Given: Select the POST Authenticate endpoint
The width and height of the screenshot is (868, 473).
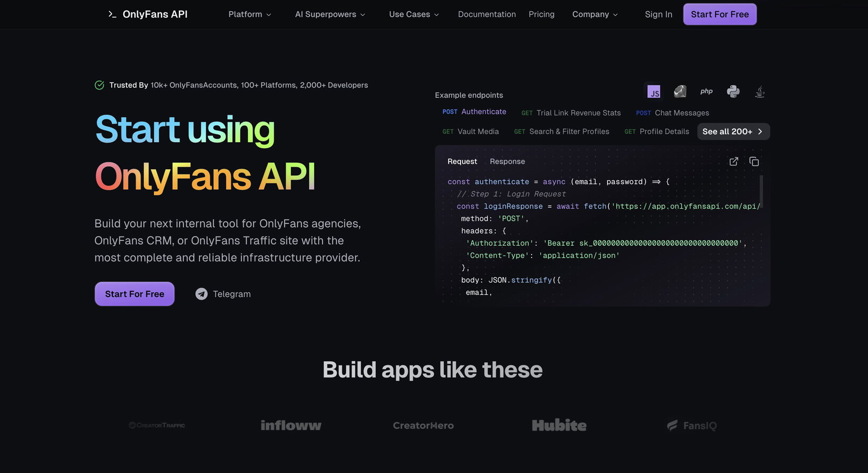Looking at the screenshot, I should tap(474, 112).
